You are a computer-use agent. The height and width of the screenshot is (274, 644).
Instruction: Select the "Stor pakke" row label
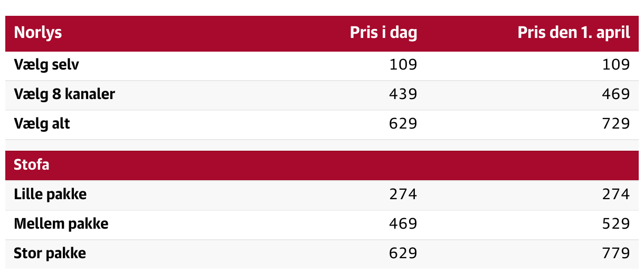pyautogui.click(x=50, y=253)
